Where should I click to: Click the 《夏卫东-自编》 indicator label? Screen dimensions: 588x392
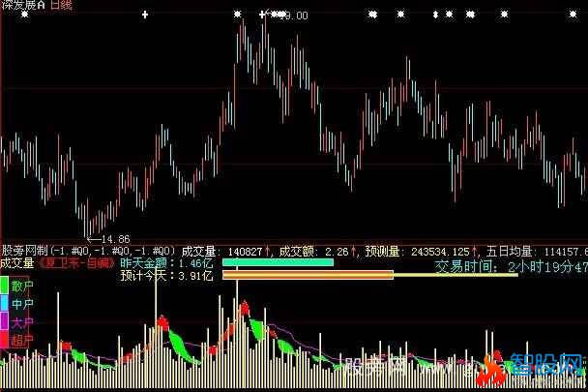pyautogui.click(x=74, y=263)
